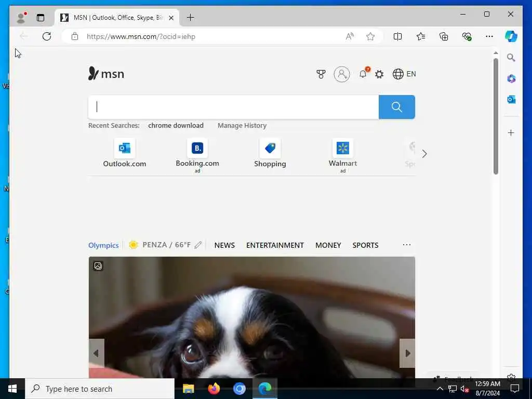This screenshot has height=399, width=532.
Task: Click the address bar URL
Action: 141,36
